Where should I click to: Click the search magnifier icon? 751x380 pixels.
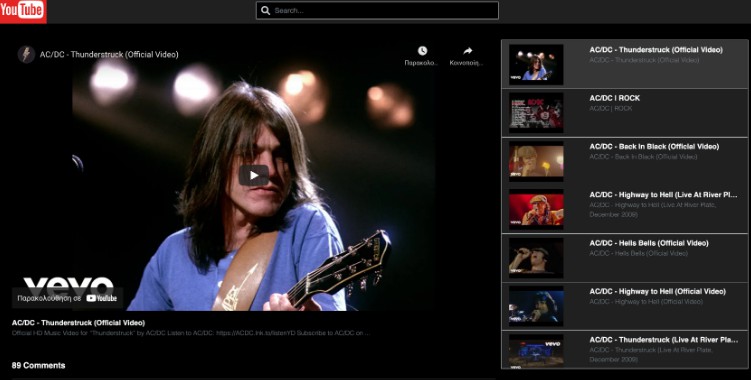(266, 11)
